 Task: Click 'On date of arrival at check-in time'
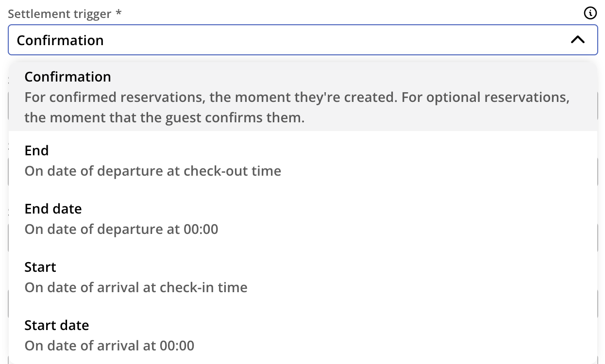[136, 287]
